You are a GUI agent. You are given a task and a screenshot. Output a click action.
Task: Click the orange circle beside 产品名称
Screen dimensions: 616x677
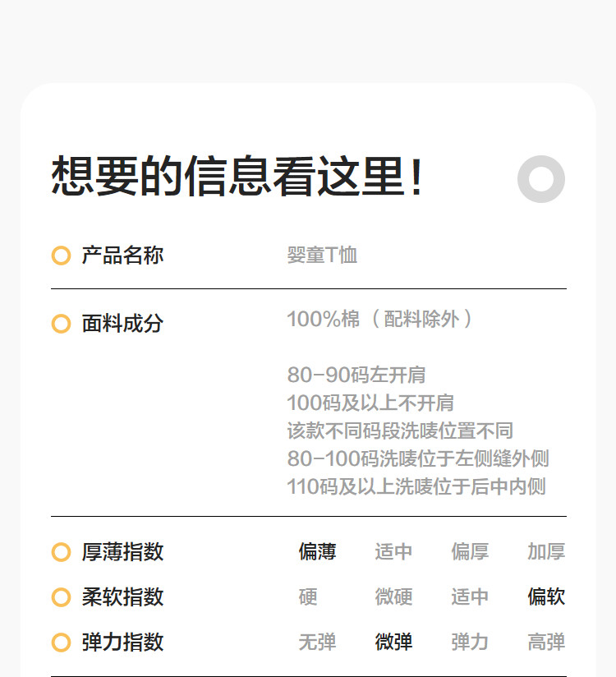click(61, 256)
